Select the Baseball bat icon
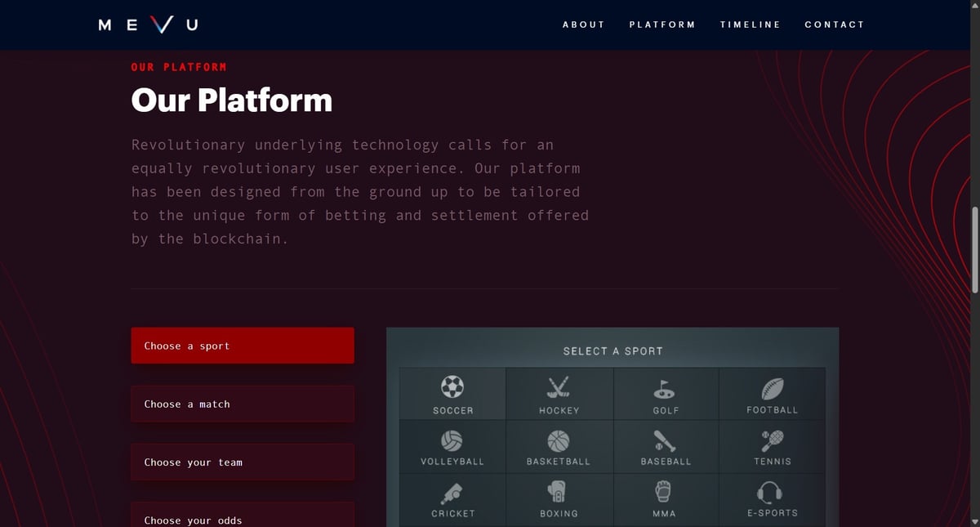The image size is (980, 527). pyautogui.click(x=666, y=441)
